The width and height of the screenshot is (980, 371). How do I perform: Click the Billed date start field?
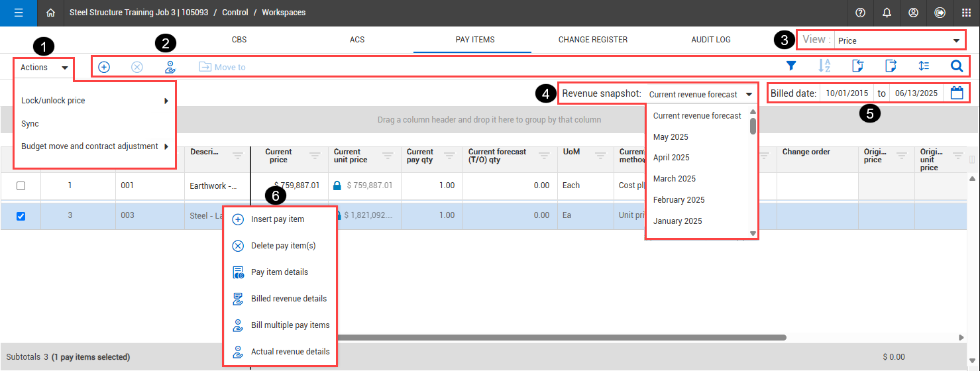(847, 93)
